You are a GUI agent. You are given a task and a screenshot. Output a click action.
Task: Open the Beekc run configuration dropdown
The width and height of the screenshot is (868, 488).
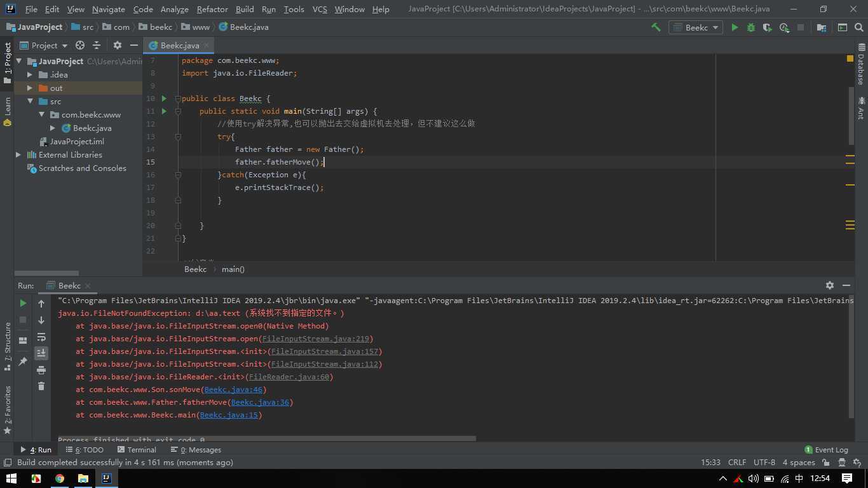695,27
